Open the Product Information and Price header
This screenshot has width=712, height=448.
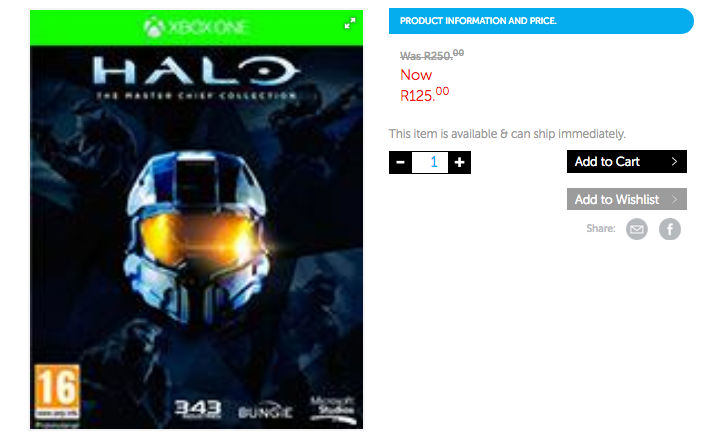(541, 21)
